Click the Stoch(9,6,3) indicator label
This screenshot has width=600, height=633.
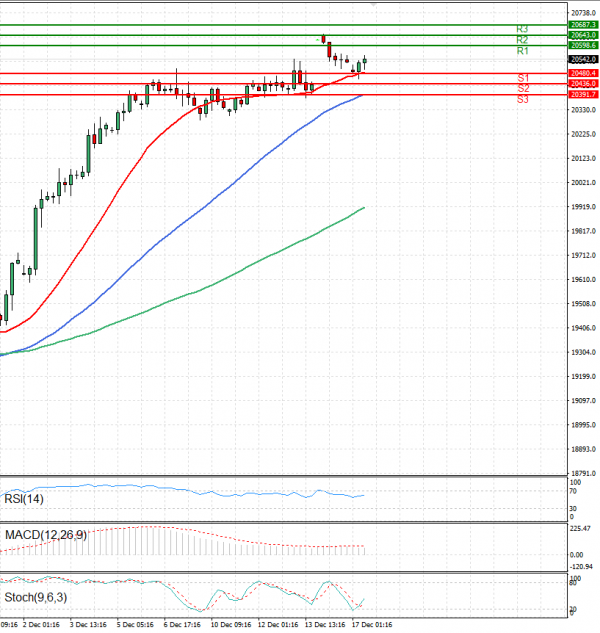coord(36,597)
